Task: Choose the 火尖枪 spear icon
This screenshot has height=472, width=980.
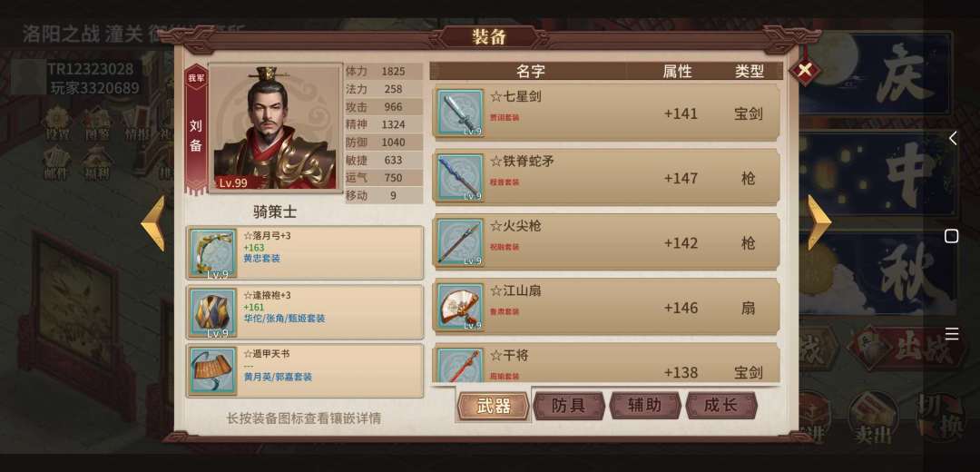Action: coord(460,242)
